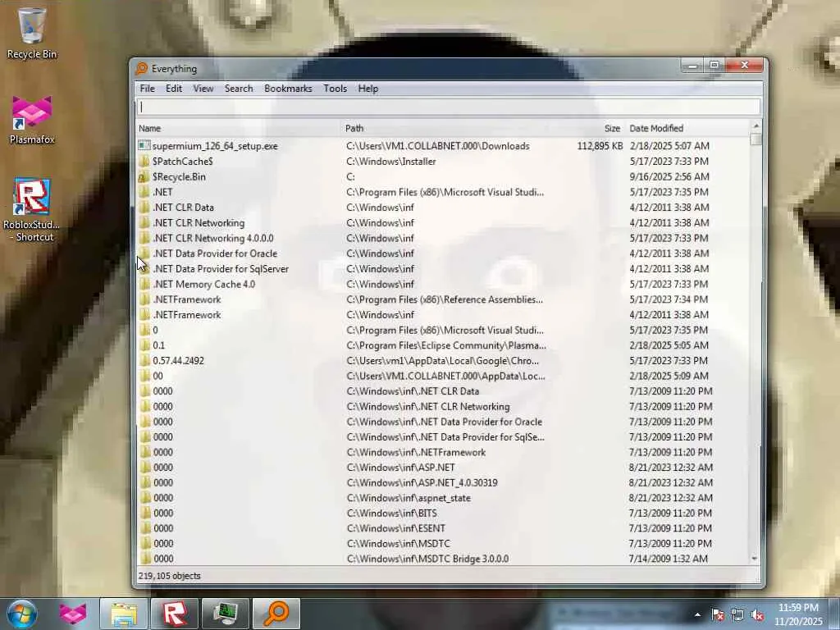The image size is (840, 630).
Task: Click the C:\Windows\Installer path cell
Action: click(391, 162)
